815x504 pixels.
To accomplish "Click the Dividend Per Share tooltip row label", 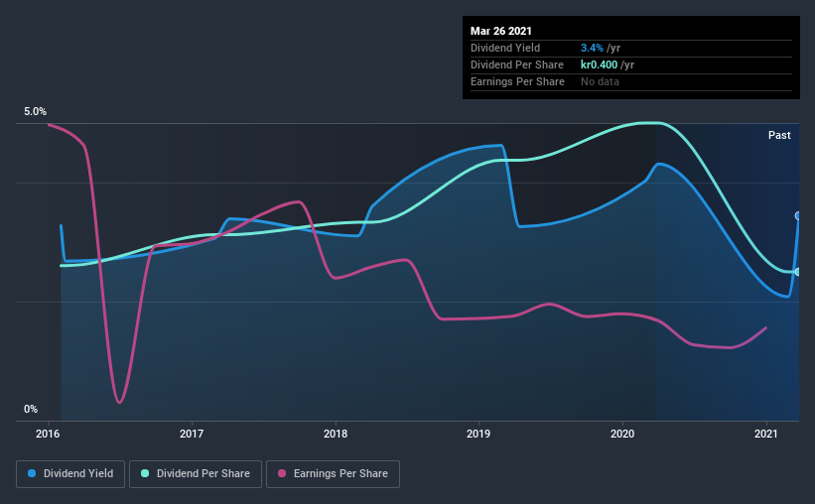I will click(516, 64).
